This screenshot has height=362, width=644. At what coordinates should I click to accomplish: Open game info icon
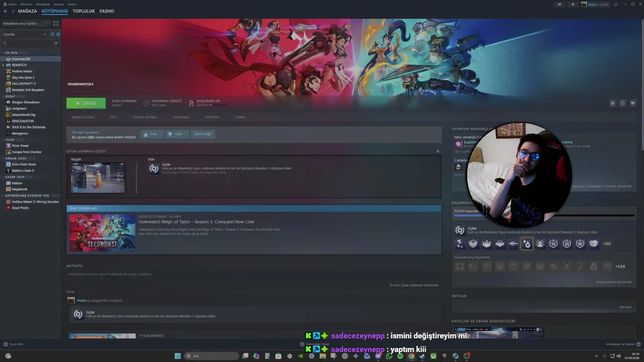click(x=622, y=103)
